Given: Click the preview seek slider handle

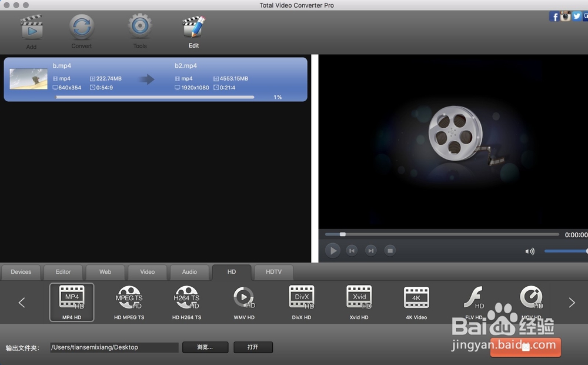Looking at the screenshot, I should click(x=342, y=234).
